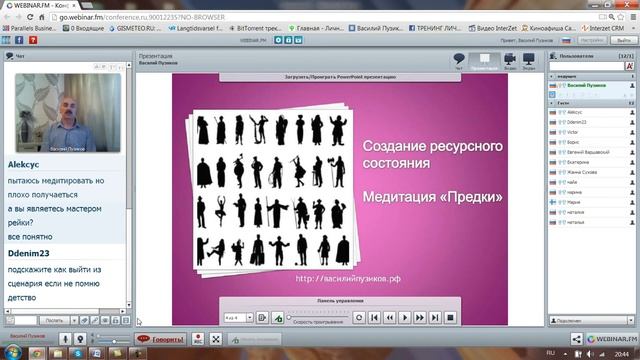Click the REC record button
640x360 pixels.
(198, 339)
